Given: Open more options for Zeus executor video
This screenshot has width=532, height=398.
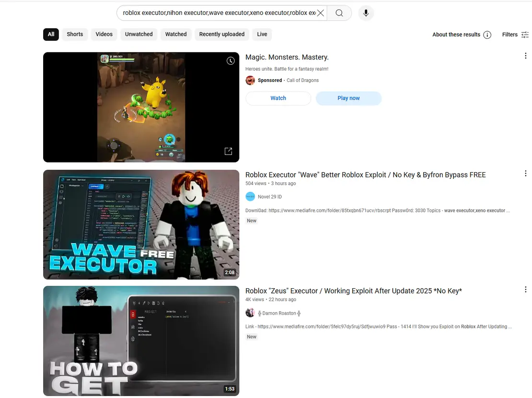Looking at the screenshot, I should [x=526, y=289].
